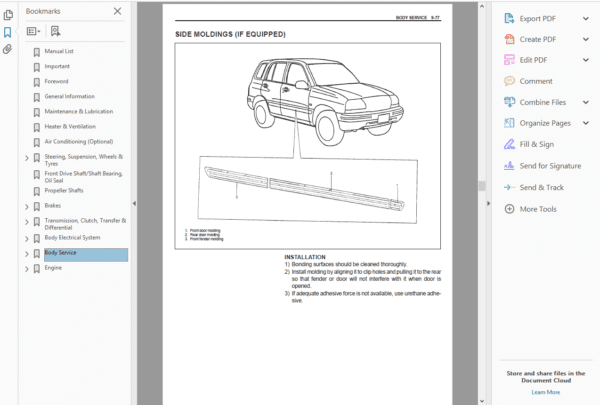
Task: Expand the Export PDF chevron
Action: 585,18
